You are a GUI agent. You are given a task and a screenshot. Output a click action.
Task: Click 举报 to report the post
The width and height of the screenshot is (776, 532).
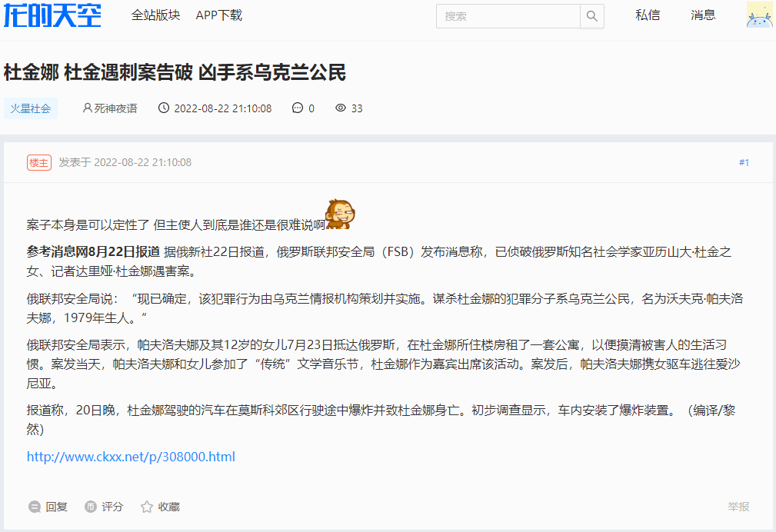(738, 507)
